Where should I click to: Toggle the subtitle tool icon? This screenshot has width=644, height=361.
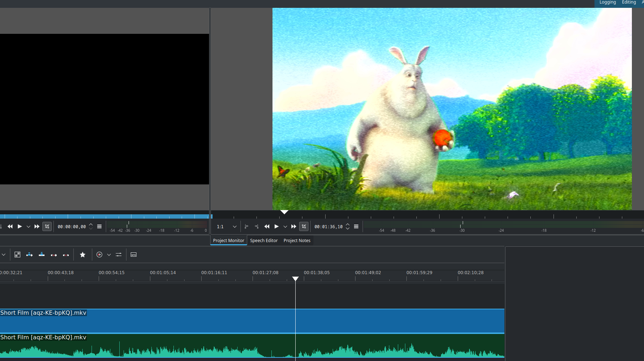[x=134, y=255]
